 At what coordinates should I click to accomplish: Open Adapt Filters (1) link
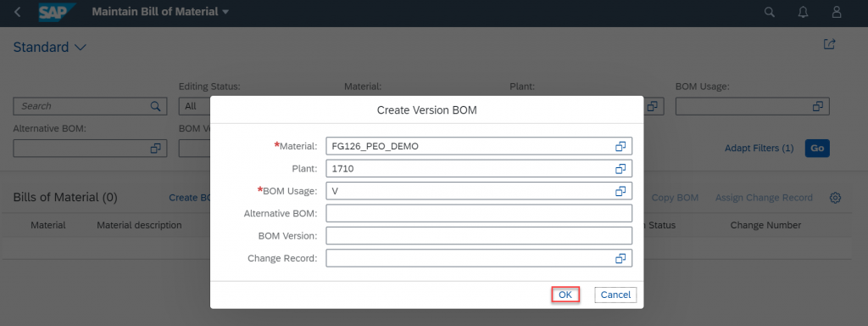pyautogui.click(x=759, y=148)
